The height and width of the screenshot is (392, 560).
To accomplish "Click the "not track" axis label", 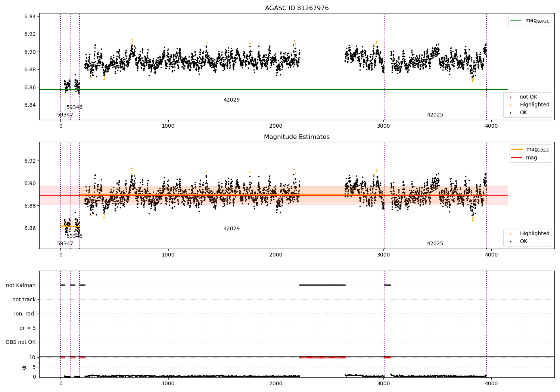I will pos(24,299).
